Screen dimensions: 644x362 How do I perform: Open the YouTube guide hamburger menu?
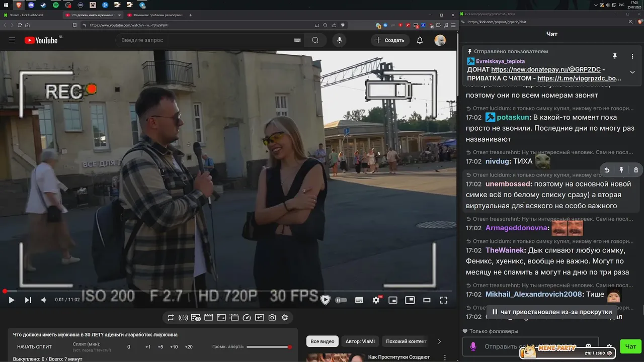[12, 40]
